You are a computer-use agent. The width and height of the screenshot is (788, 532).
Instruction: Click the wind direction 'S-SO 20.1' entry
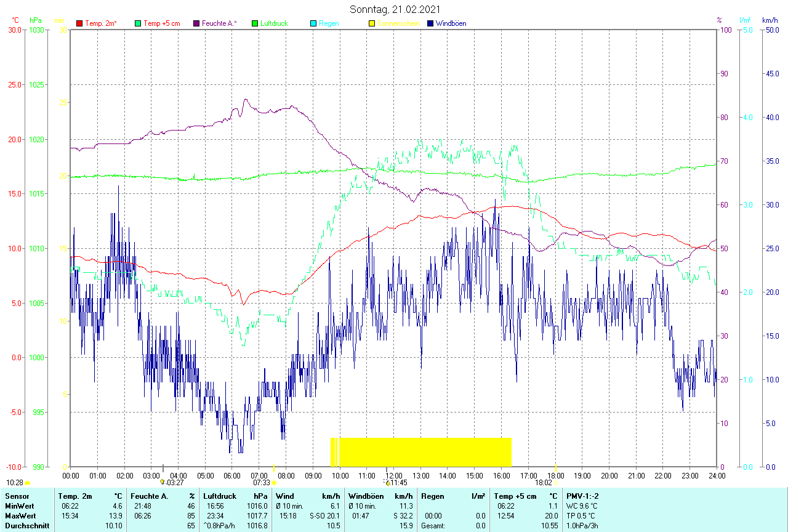tap(324, 516)
